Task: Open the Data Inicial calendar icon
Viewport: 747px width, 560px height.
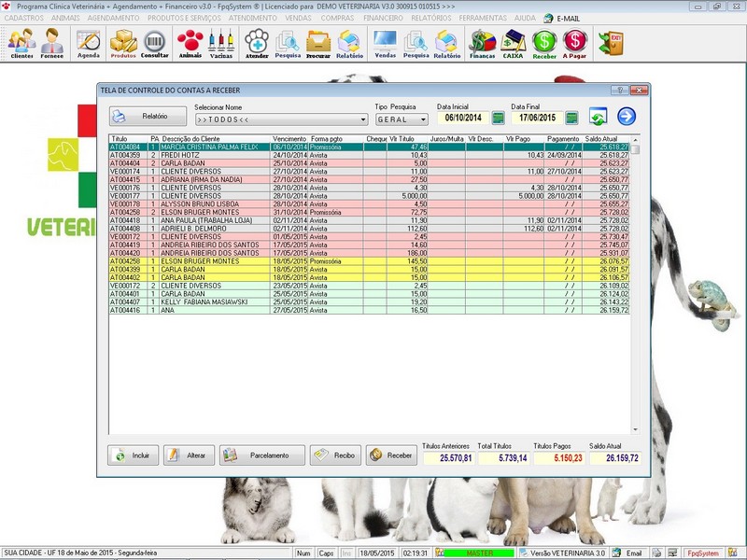Action: click(x=499, y=118)
